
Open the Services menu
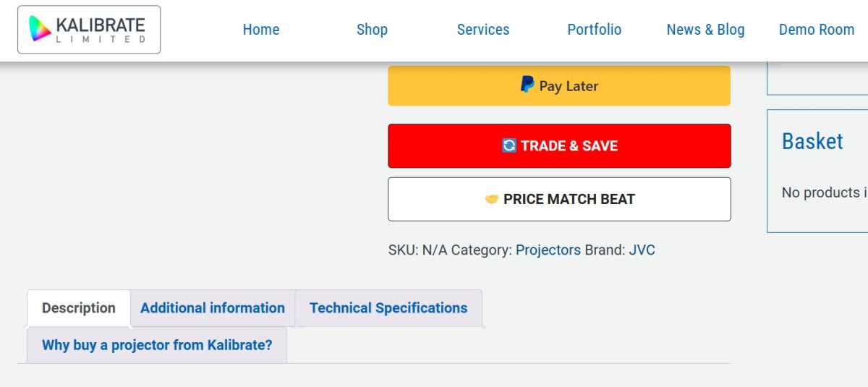pyautogui.click(x=483, y=30)
